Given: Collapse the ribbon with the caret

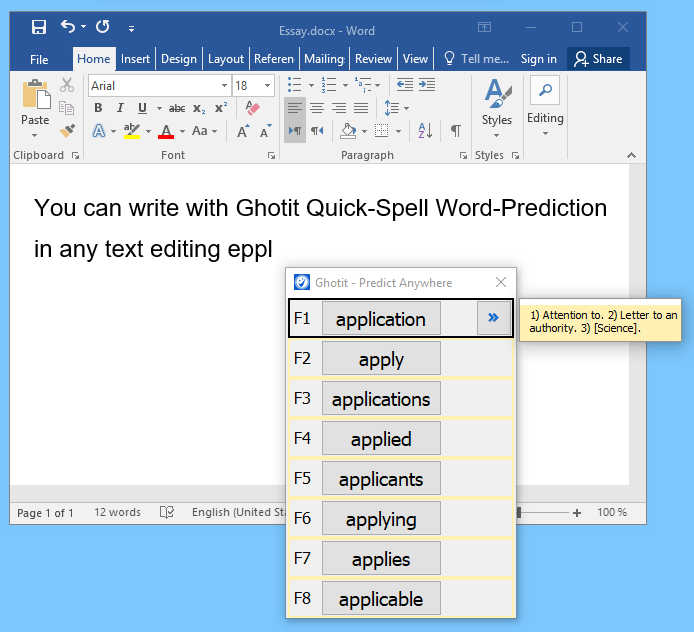Looking at the screenshot, I should [x=632, y=155].
